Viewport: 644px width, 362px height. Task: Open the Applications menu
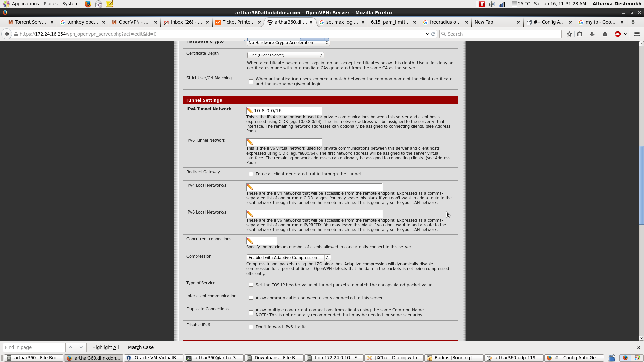25,4
